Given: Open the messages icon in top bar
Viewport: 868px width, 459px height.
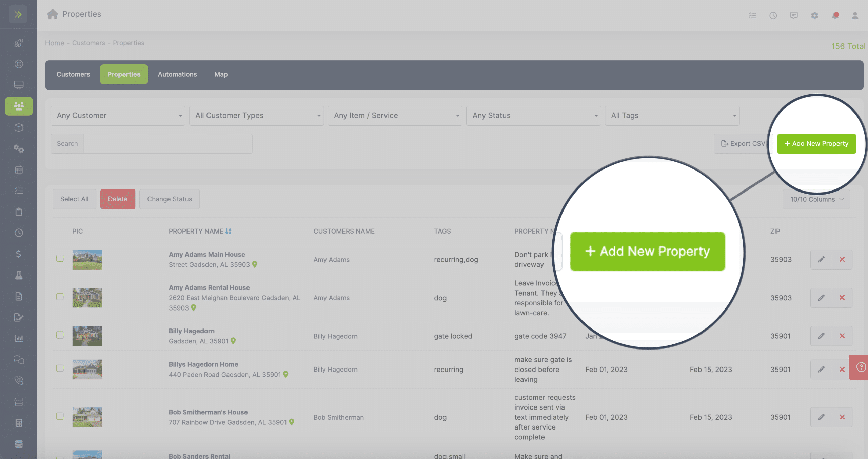Looking at the screenshot, I should [794, 15].
